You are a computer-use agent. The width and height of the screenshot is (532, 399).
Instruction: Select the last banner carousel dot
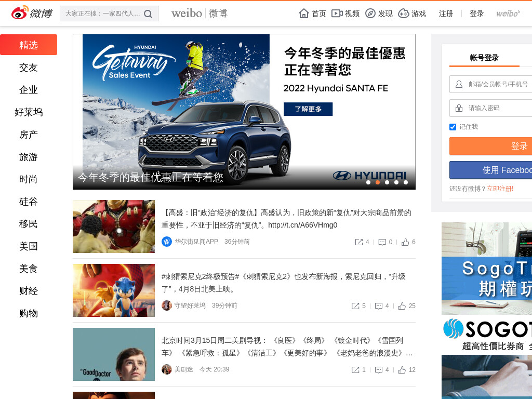coord(405,182)
